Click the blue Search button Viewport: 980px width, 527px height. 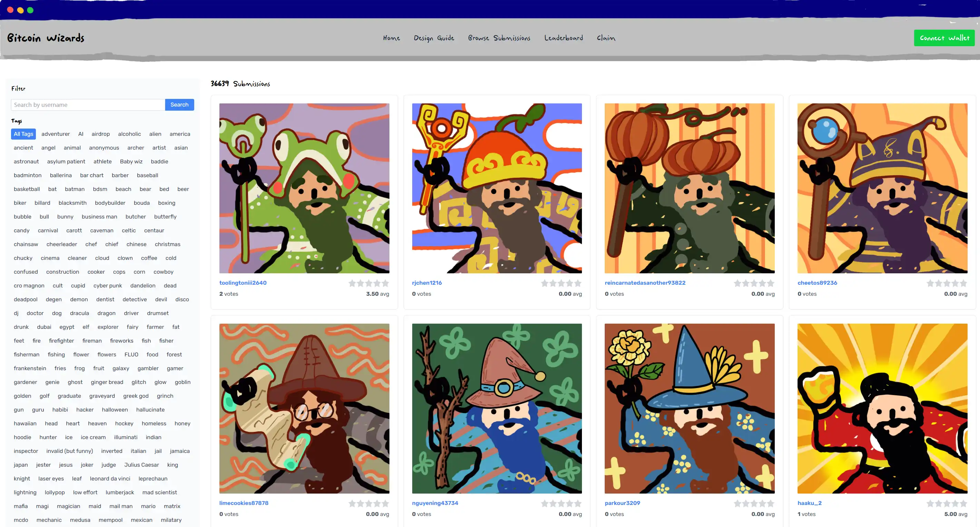pos(179,104)
